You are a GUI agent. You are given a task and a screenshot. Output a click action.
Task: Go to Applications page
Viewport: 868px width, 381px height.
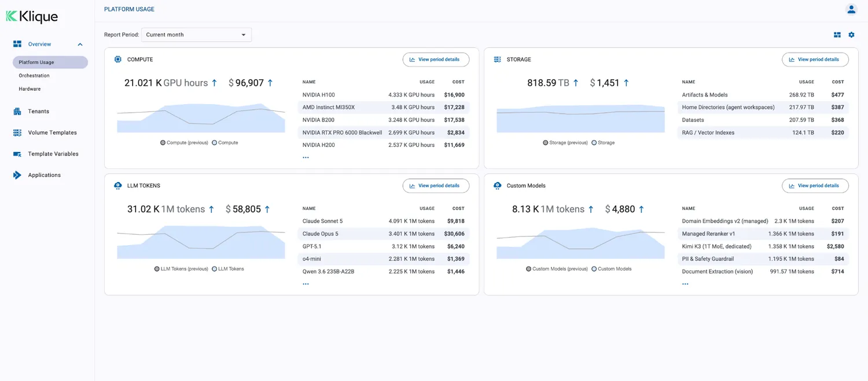pyautogui.click(x=44, y=175)
